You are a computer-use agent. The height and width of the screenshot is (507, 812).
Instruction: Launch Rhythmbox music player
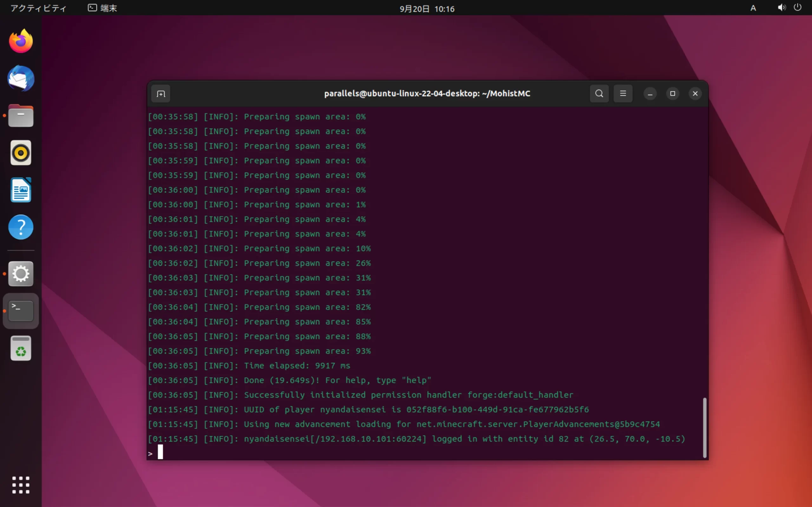tap(21, 153)
